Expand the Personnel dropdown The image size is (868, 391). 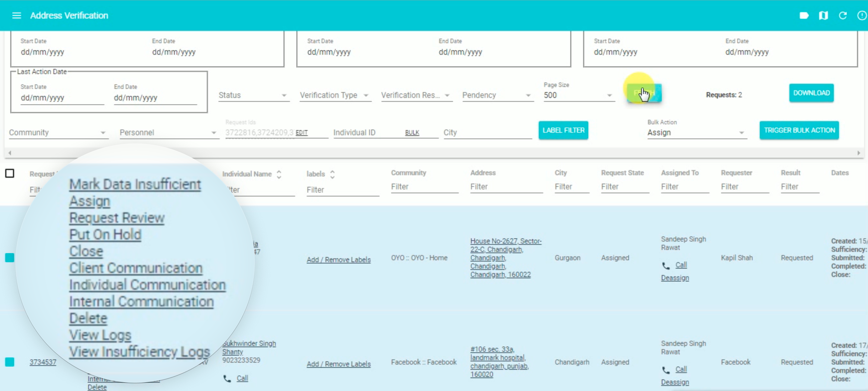pos(169,133)
